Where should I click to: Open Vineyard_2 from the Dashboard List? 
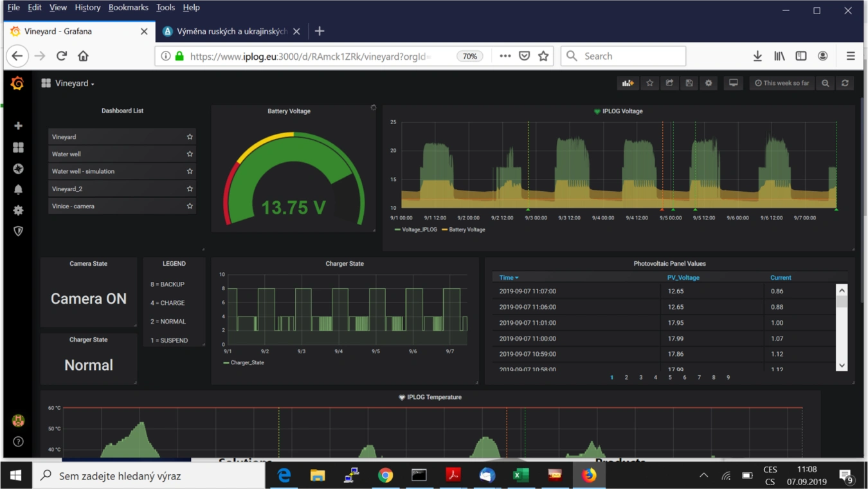(68, 189)
